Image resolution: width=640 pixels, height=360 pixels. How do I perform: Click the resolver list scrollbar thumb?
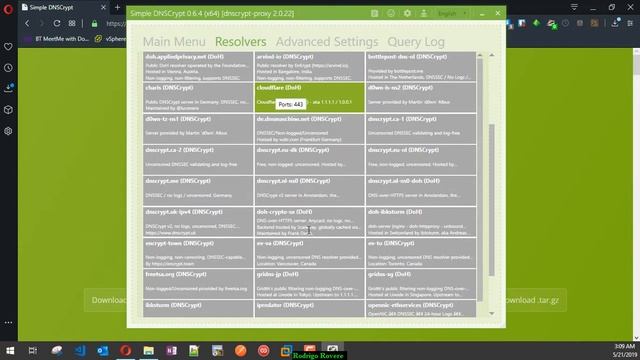[480, 180]
